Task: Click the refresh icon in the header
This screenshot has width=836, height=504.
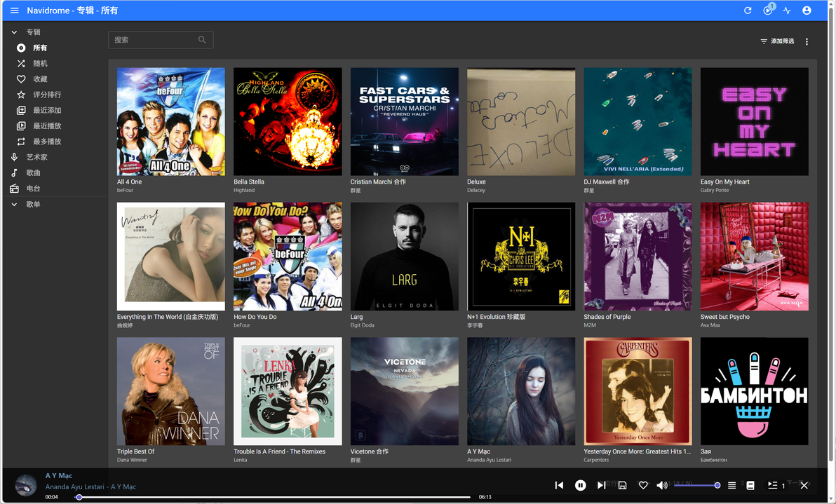Action: pos(748,10)
